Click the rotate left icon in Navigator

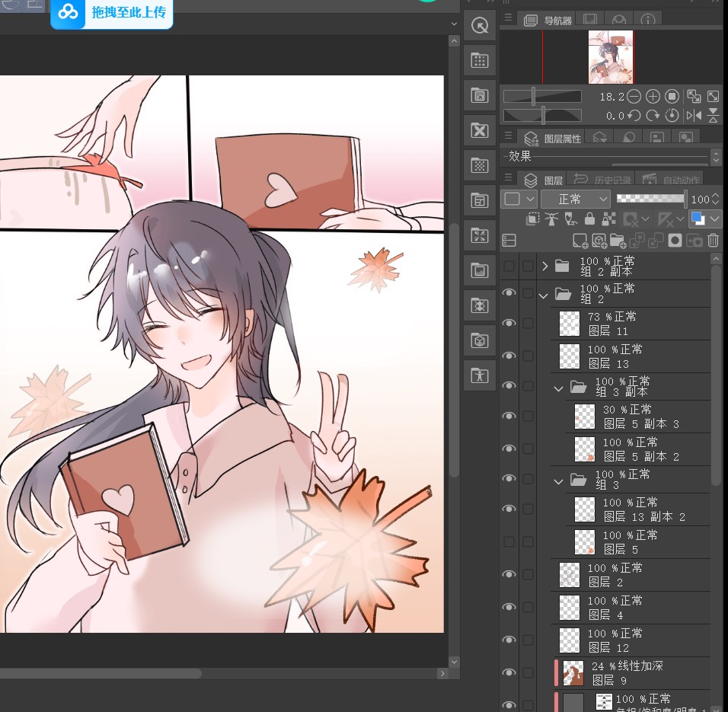634,116
